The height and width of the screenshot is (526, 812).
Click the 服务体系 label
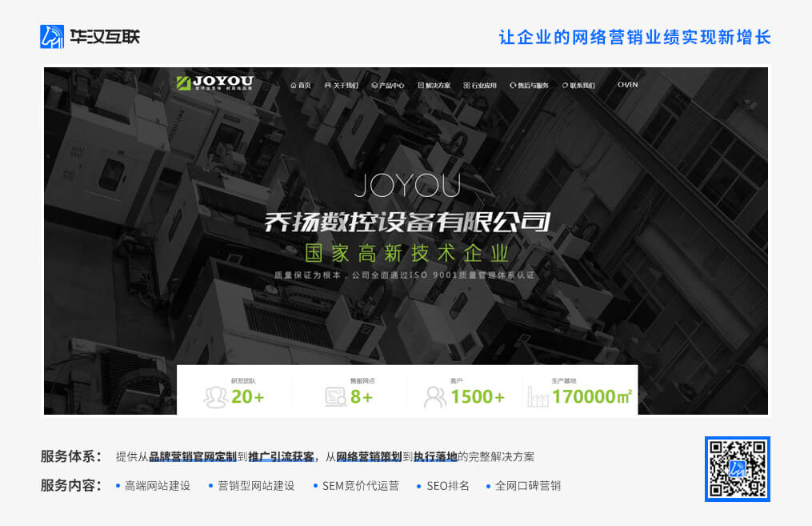(71, 456)
